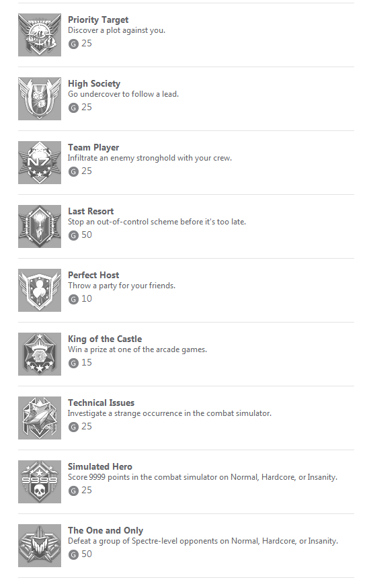Click the Simulated Hero title

[99, 466]
